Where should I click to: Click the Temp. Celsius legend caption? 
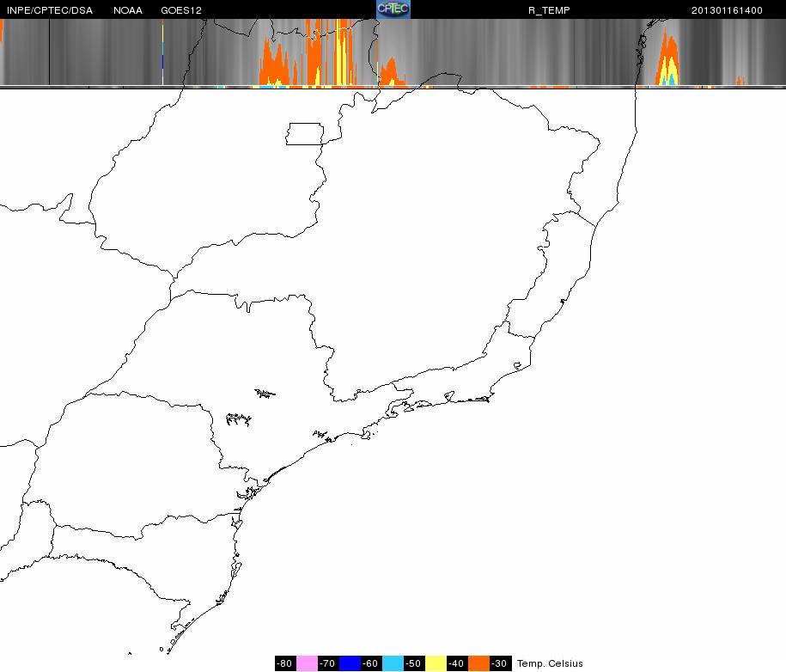click(550, 663)
